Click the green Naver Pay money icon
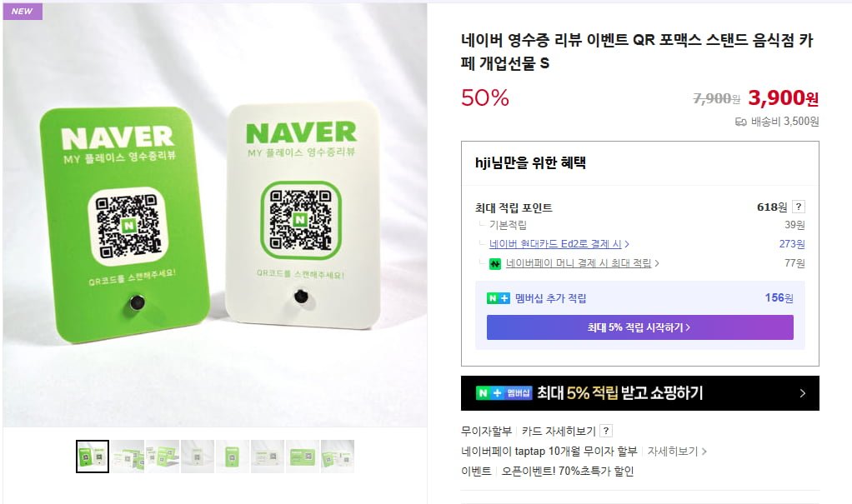852x504 pixels. pyautogui.click(x=494, y=264)
